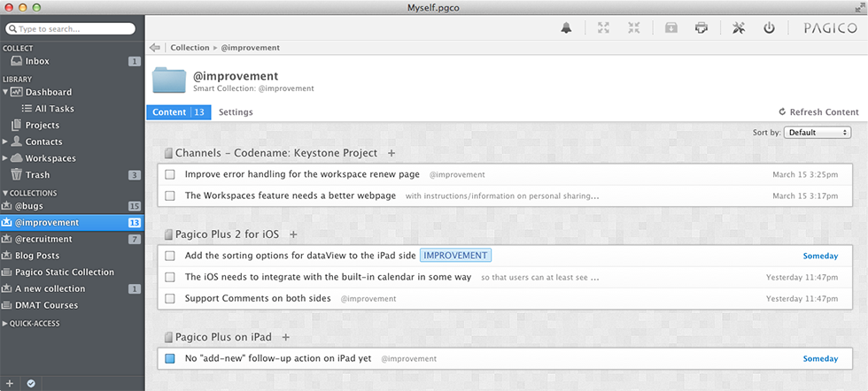Click the archive/save tray toolbar icon
The height and width of the screenshot is (391, 868).
point(671,28)
